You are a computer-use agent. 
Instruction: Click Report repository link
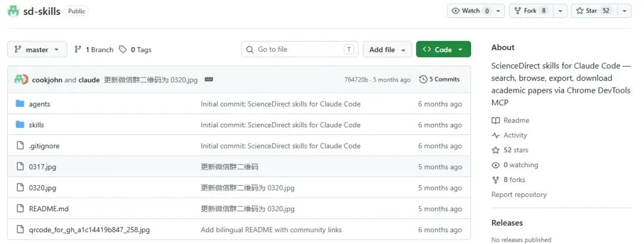(519, 195)
